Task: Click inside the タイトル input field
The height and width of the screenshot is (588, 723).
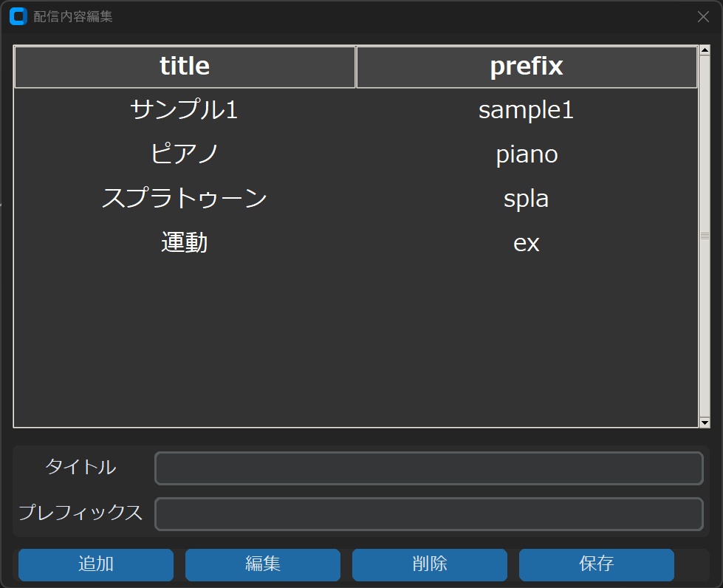Action: click(428, 468)
